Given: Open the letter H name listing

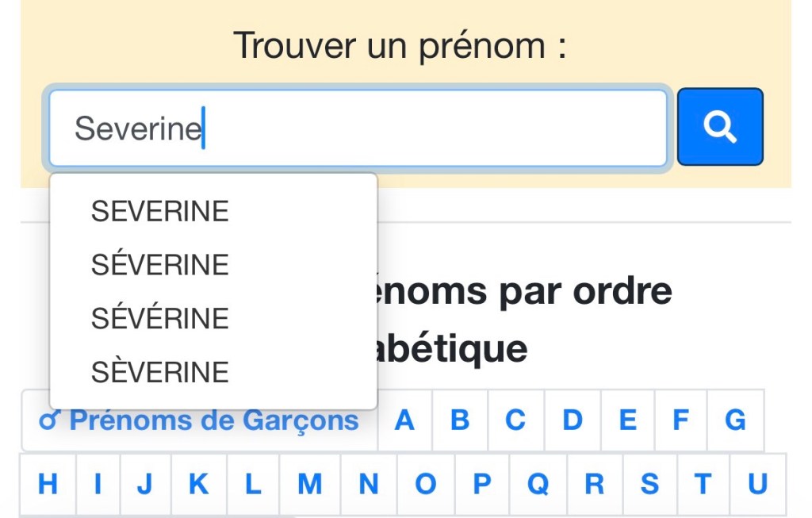Looking at the screenshot, I should pyautogui.click(x=46, y=484).
